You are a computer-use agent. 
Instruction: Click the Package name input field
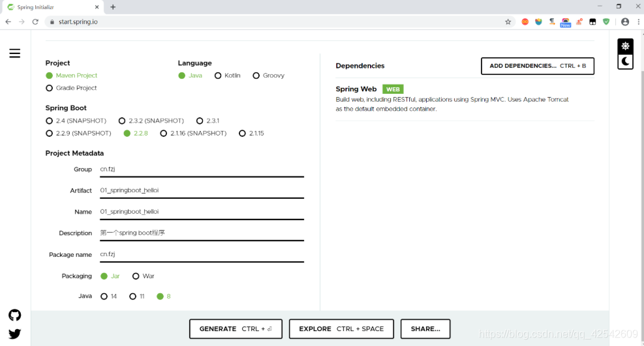point(202,255)
